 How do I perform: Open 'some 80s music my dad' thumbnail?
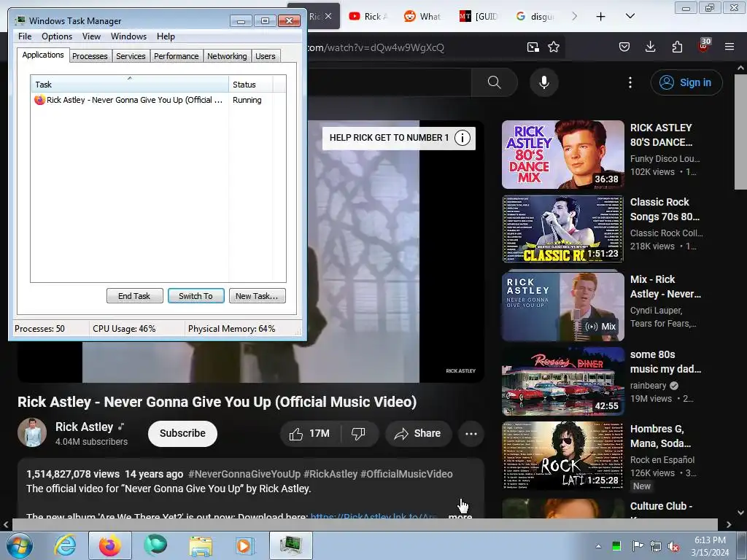tap(562, 381)
